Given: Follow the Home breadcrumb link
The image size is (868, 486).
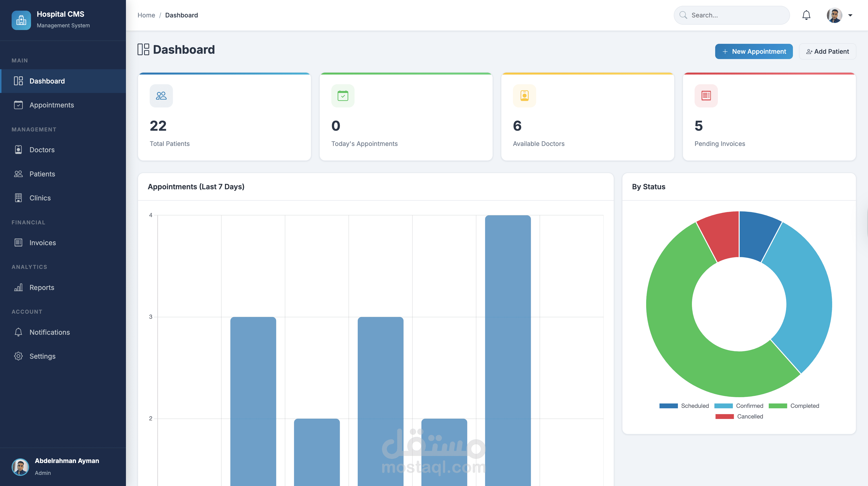Looking at the screenshot, I should pos(146,15).
